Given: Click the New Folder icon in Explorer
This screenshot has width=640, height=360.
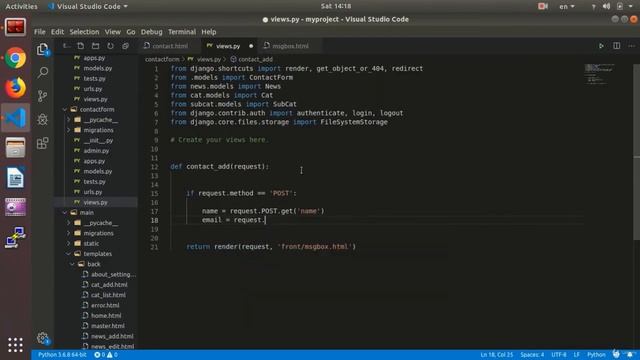Looking at the screenshot, I should [96, 46].
